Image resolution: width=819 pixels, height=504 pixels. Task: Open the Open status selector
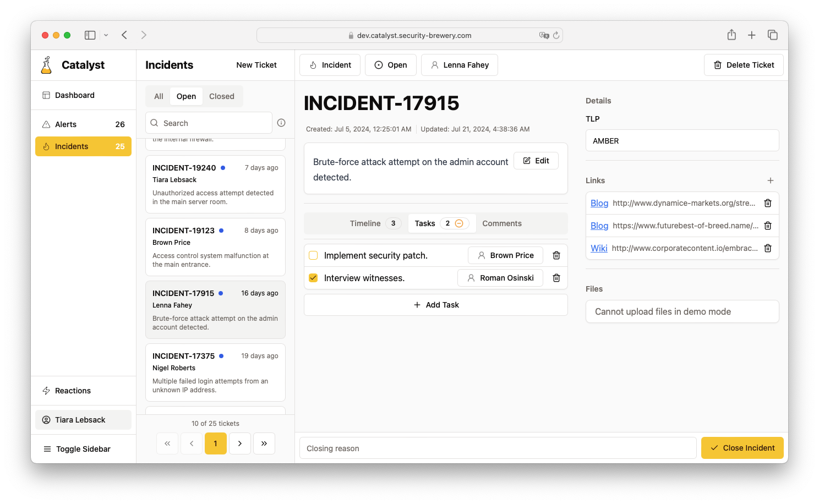391,64
